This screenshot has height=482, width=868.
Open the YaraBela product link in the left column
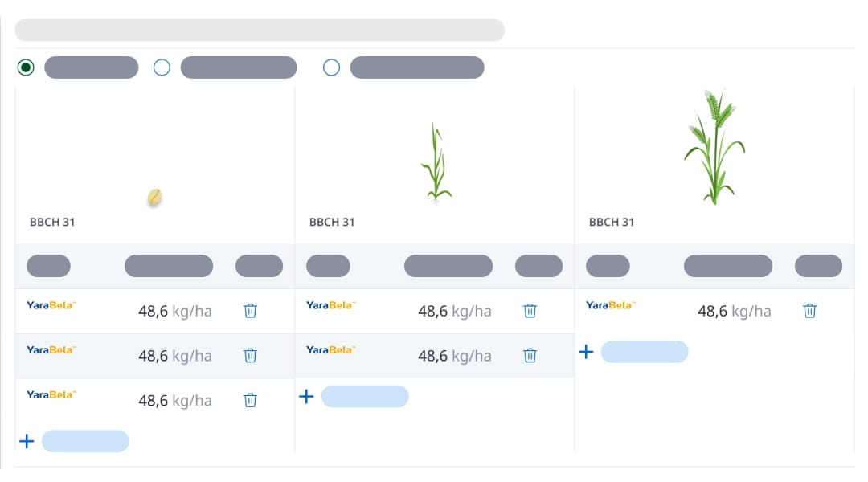(x=51, y=304)
